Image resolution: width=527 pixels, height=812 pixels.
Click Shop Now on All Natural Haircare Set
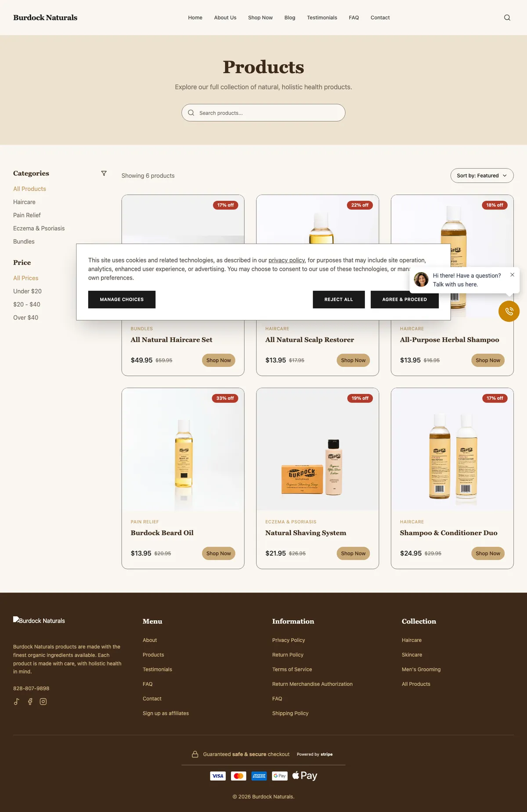coord(219,360)
